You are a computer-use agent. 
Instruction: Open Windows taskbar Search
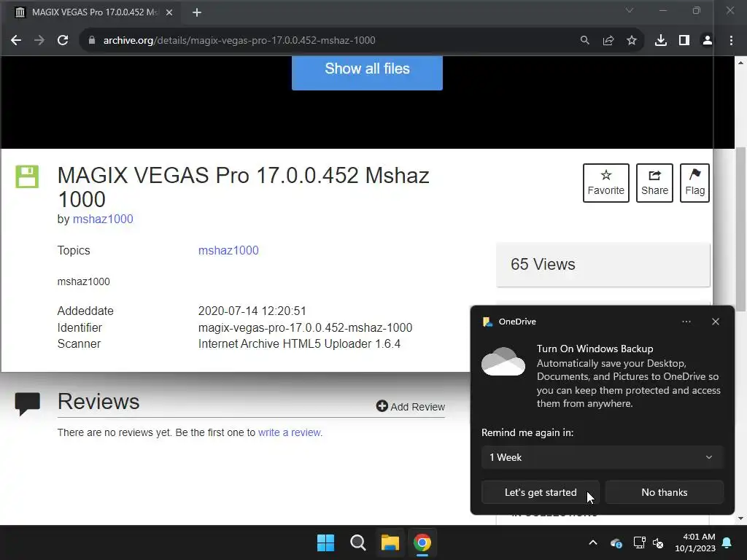click(357, 542)
